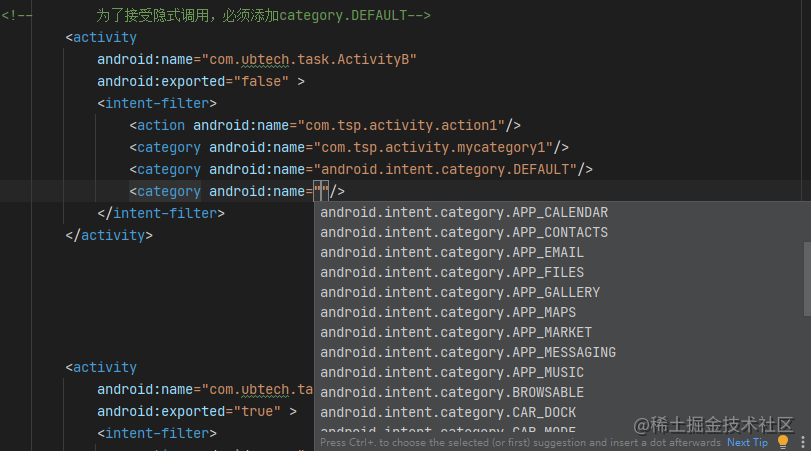Click the com.tsp.activity.mycategory1 category value
Viewport: 811px width, 451px height.
click(433, 148)
